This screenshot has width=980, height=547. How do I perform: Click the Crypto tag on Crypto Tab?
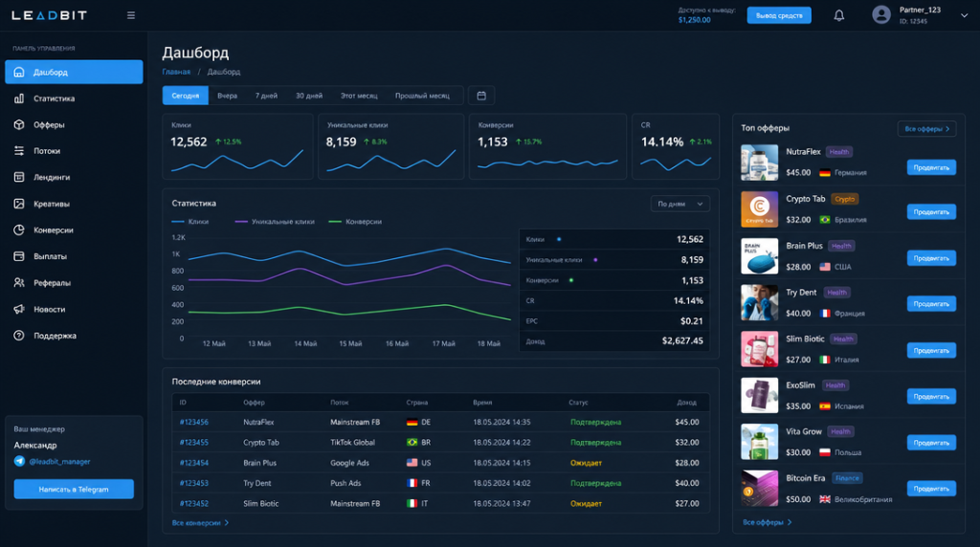(844, 199)
